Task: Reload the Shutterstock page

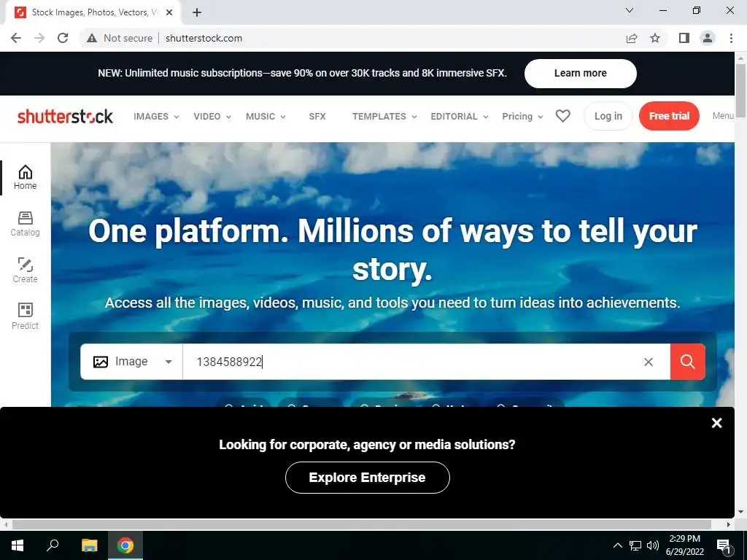Action: (63, 38)
